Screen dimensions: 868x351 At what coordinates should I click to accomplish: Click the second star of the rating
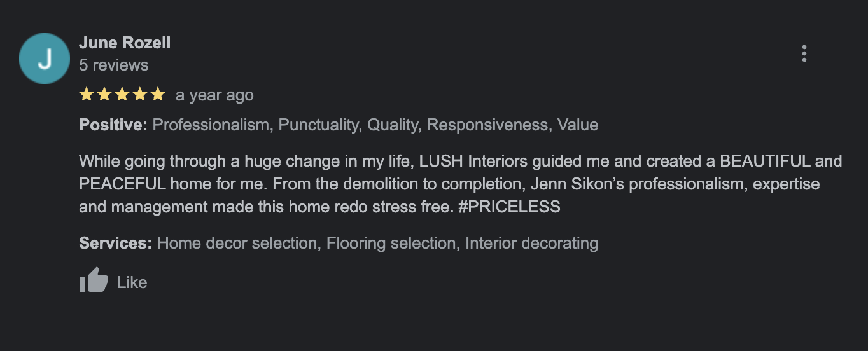coord(104,95)
